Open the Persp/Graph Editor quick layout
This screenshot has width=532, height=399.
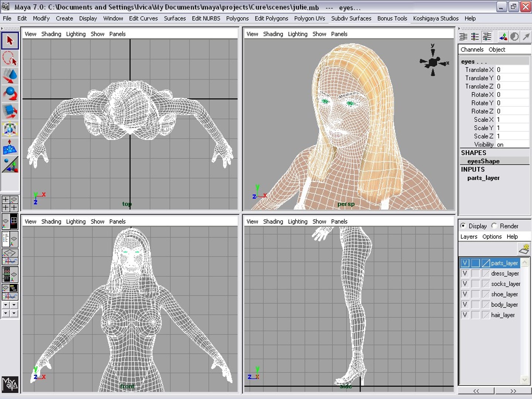[x=10, y=257]
